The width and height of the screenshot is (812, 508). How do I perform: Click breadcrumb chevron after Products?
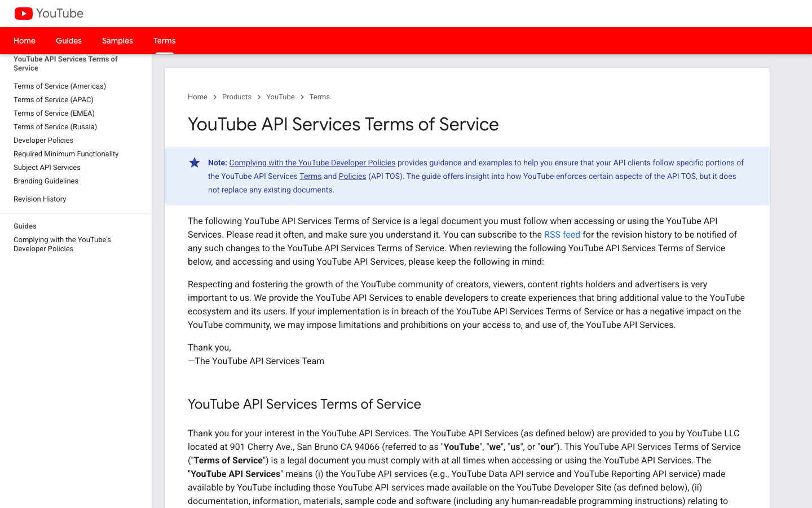pos(259,97)
